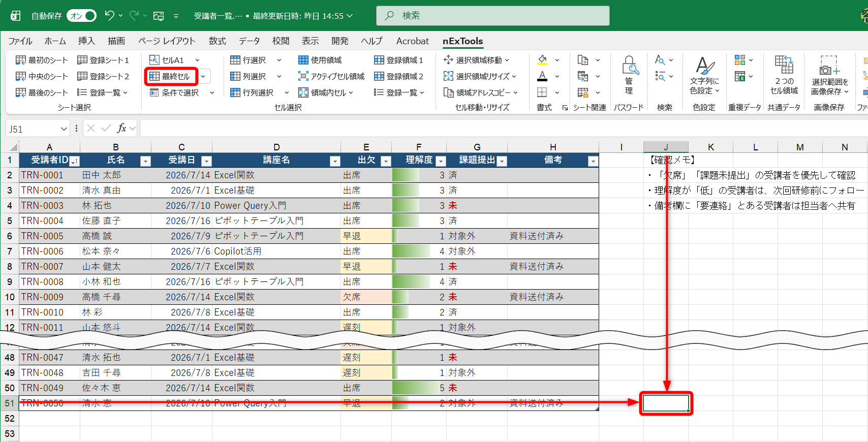The height and width of the screenshot is (442, 868).
Task: Click the fill color bucket icon
Action: (543, 60)
